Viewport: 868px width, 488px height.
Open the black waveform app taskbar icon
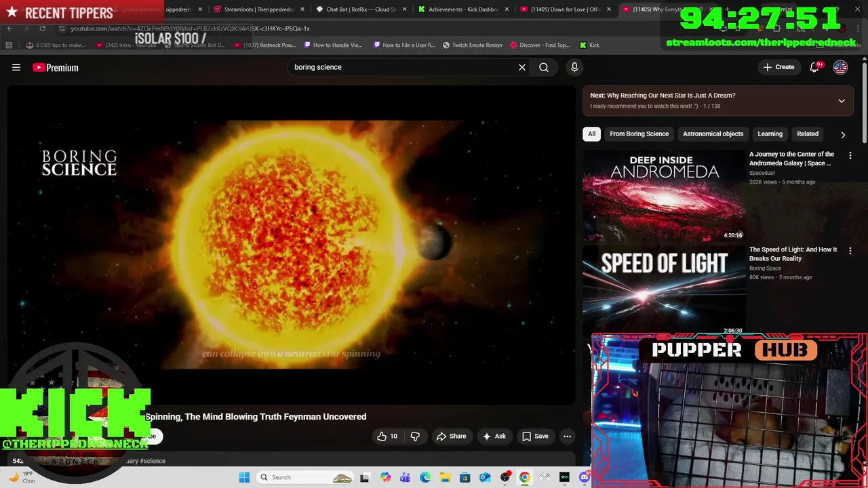tap(564, 477)
